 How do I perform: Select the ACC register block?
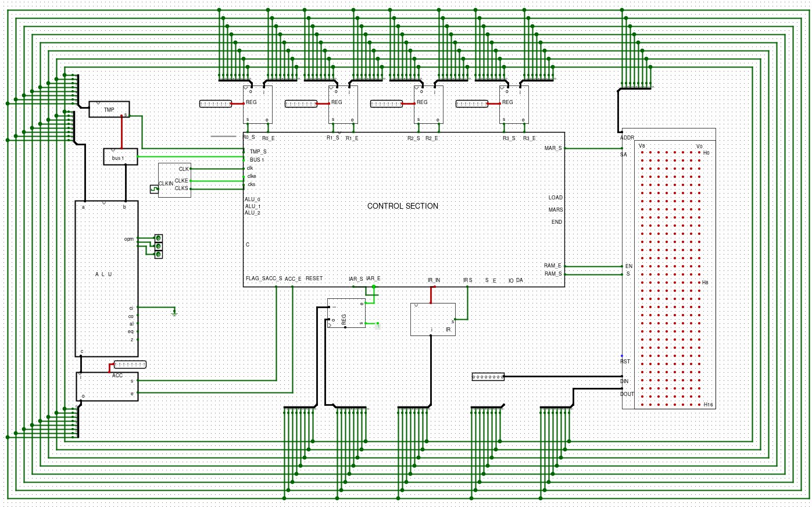(x=108, y=387)
